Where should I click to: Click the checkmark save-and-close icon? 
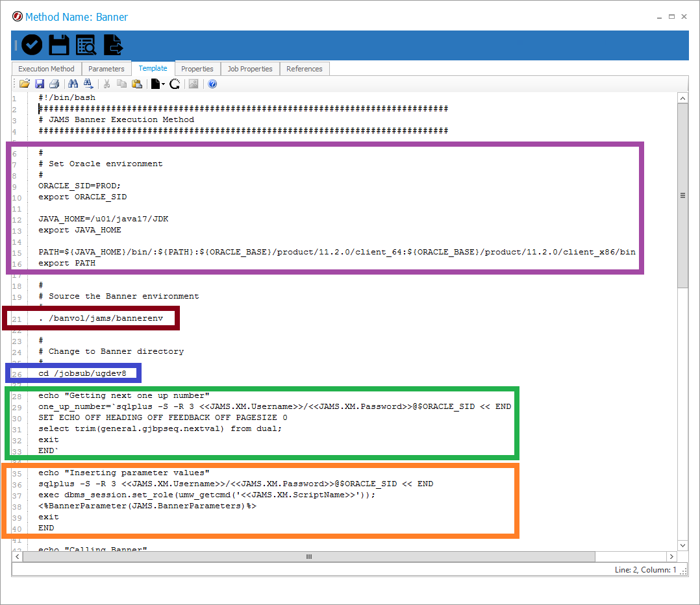[32, 45]
